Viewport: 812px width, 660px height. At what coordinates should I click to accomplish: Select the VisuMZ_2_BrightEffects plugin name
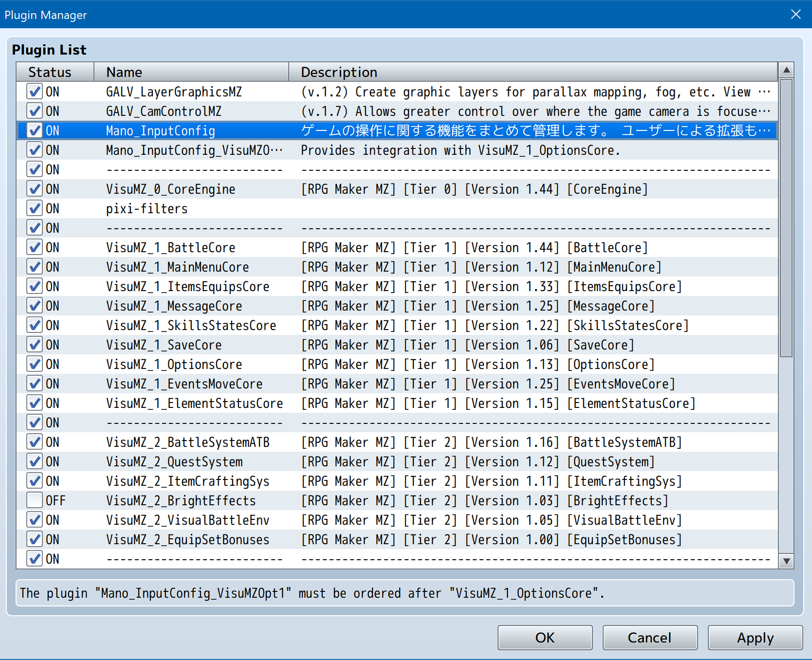tap(181, 500)
